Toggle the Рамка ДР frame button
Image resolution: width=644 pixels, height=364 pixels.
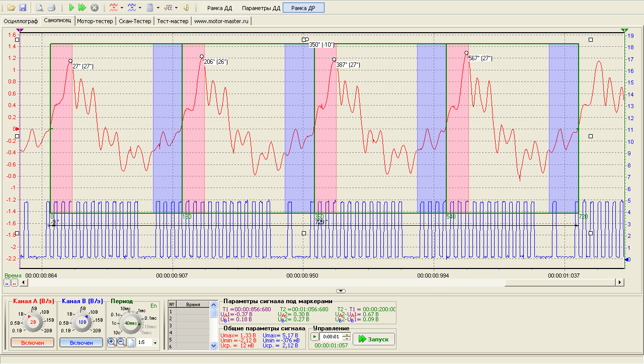[x=303, y=8]
